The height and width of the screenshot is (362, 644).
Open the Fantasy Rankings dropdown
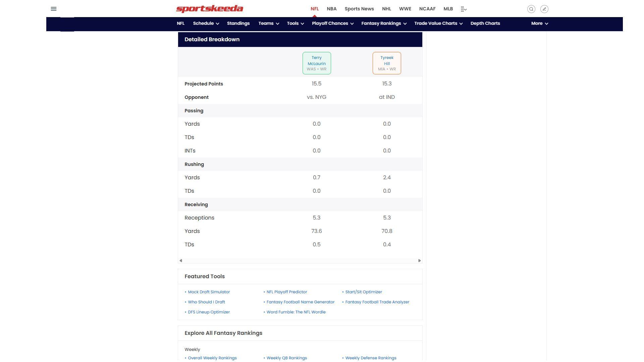(384, 23)
